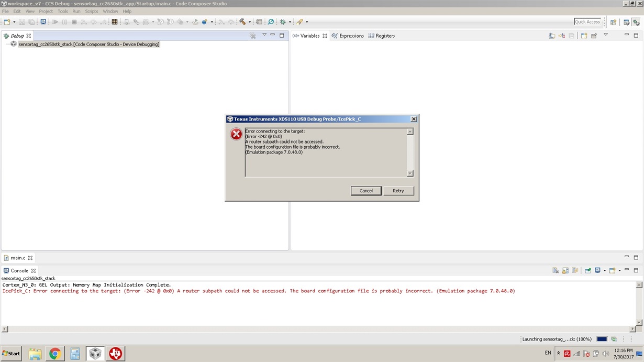Switch to the Expressions tab
Viewport: 644px width, 362px height.
pos(348,36)
